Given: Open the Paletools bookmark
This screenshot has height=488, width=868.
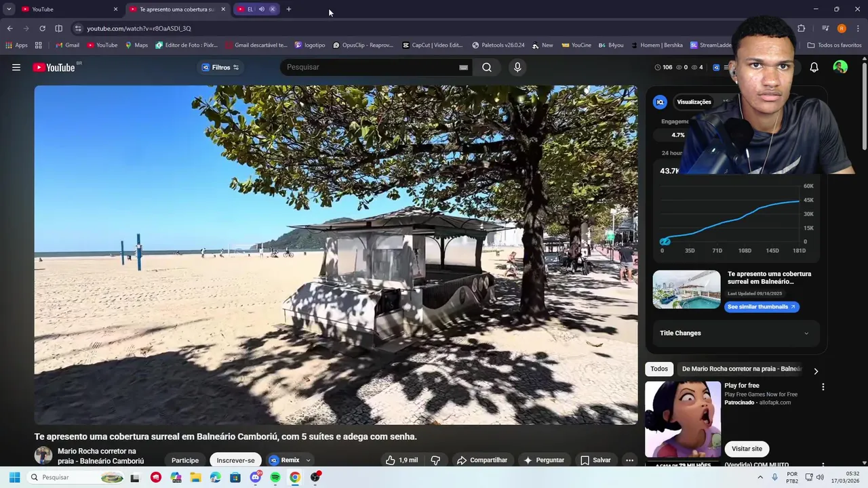Looking at the screenshot, I should (498, 45).
